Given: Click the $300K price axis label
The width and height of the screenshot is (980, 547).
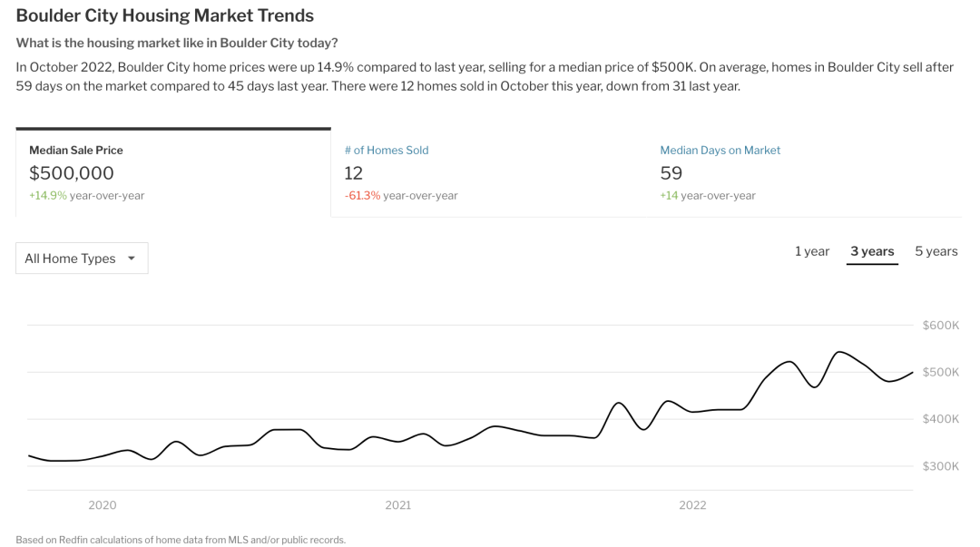Looking at the screenshot, I should point(940,466).
